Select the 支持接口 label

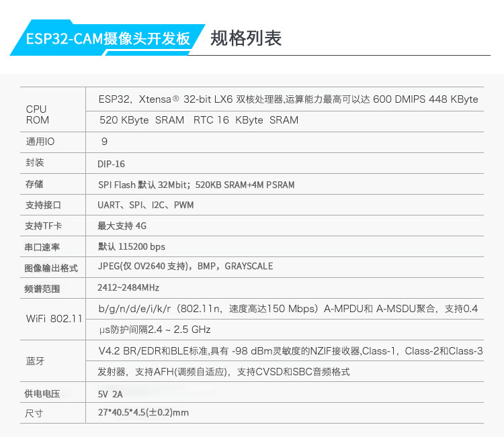[x=43, y=205]
